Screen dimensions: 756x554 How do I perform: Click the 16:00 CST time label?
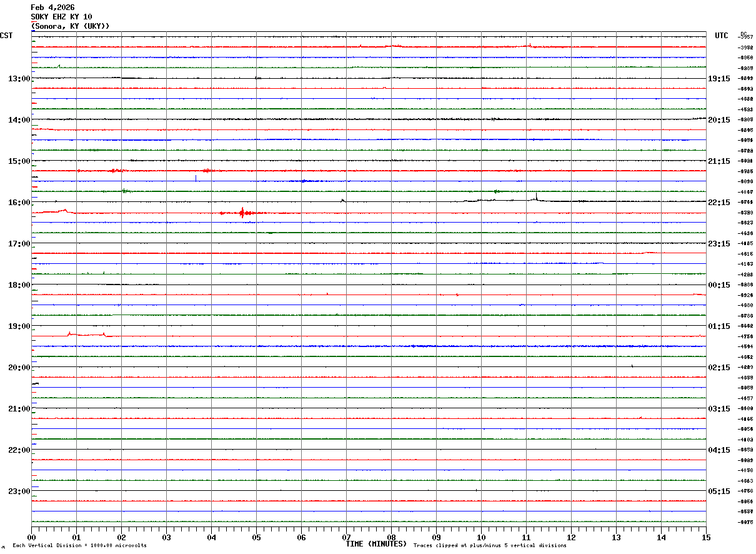[19, 203]
